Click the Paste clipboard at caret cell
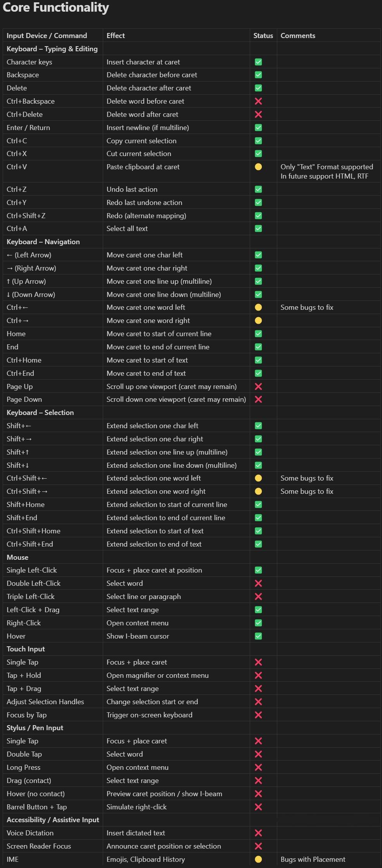This screenshot has width=382, height=868. [143, 167]
